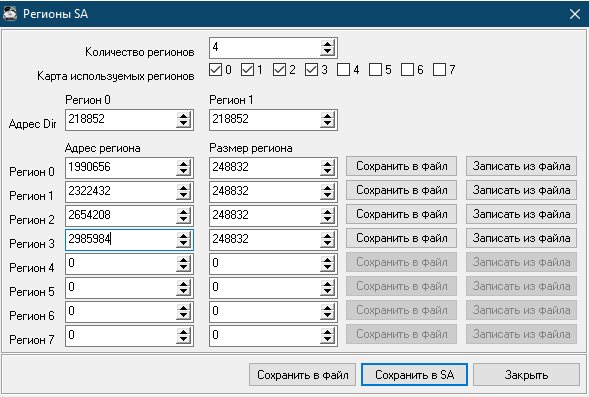589x397 pixels.
Task: Write Регион 3 from file
Action: point(521,238)
